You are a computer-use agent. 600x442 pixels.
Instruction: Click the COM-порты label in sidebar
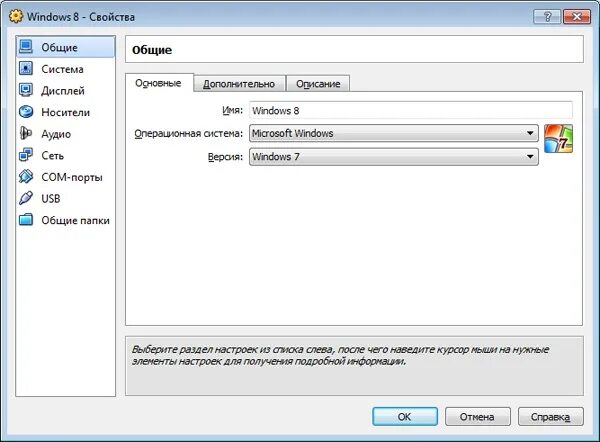coord(72,177)
